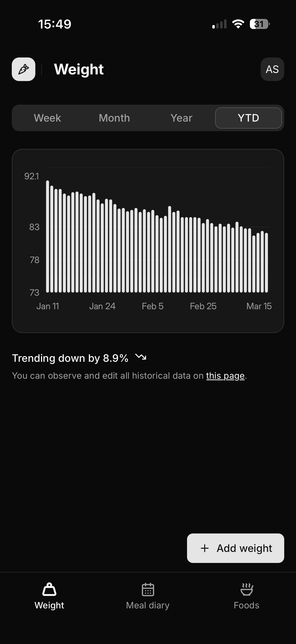
Task: Tap the Wi-Fi status icon
Action: click(x=238, y=24)
